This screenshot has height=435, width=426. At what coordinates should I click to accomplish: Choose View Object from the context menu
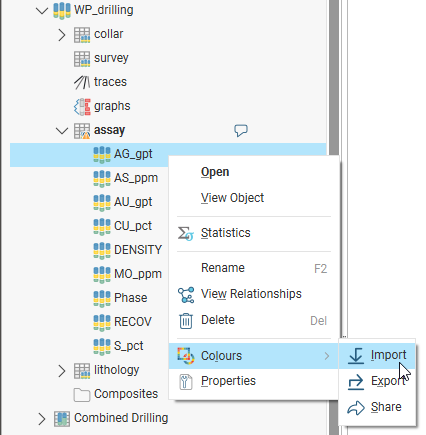pos(232,198)
